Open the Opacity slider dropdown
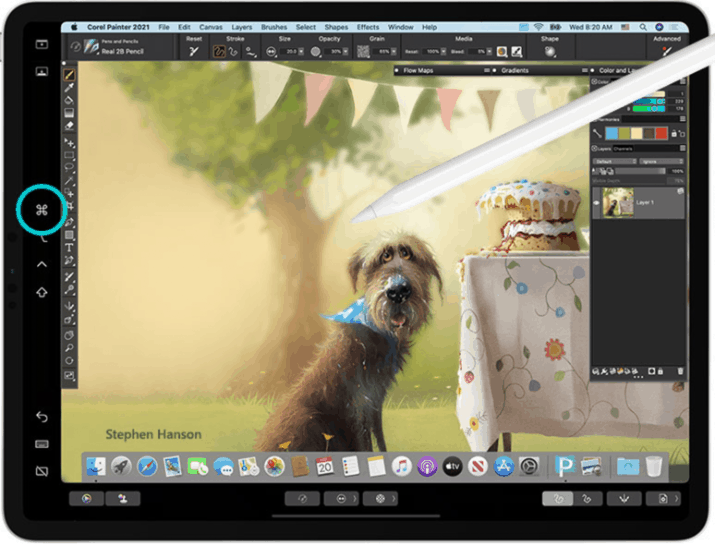This screenshot has width=715, height=546. pyautogui.click(x=345, y=52)
